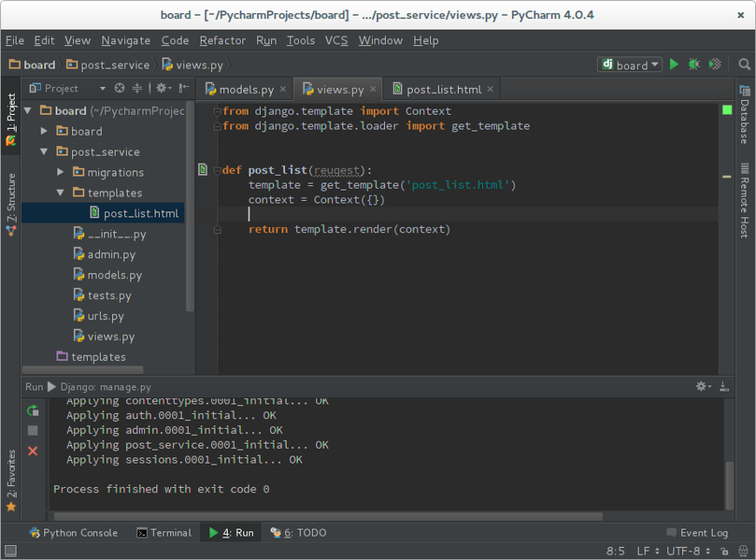Collapse all icon in Project panel

[137, 88]
